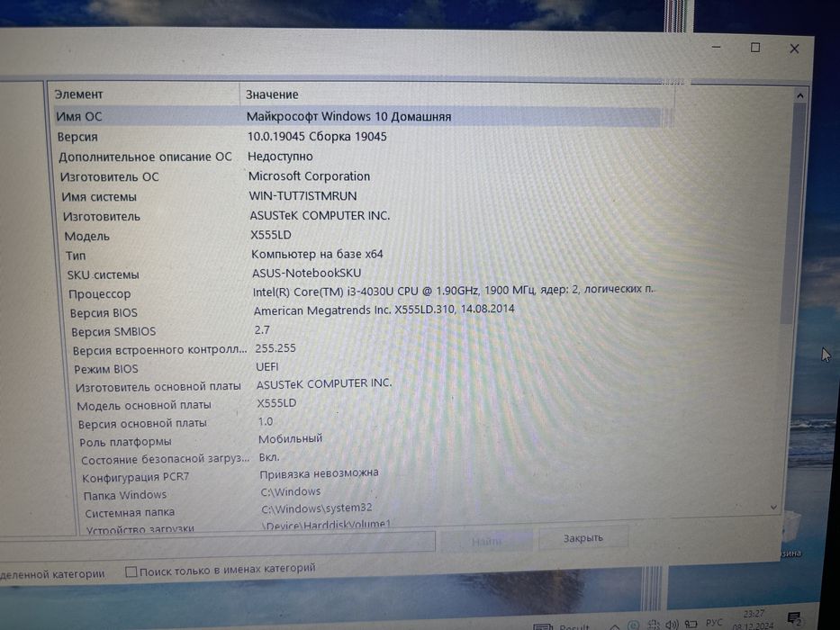Click 'Майкрософт Windows 10 Домашняя' value
This screenshot has width=840, height=630.
(348, 116)
